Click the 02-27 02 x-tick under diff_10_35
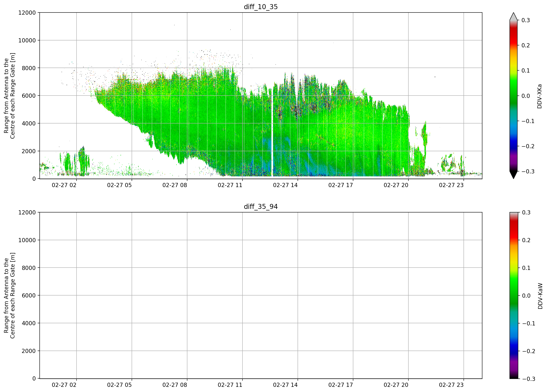This screenshot has width=547, height=392. pos(64,185)
